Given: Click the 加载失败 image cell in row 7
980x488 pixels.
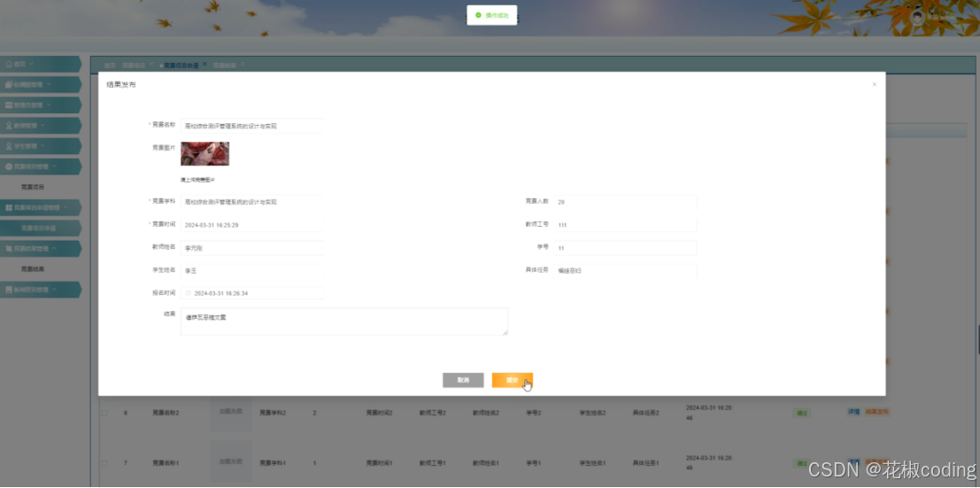Looking at the screenshot, I should pyautogui.click(x=231, y=461).
